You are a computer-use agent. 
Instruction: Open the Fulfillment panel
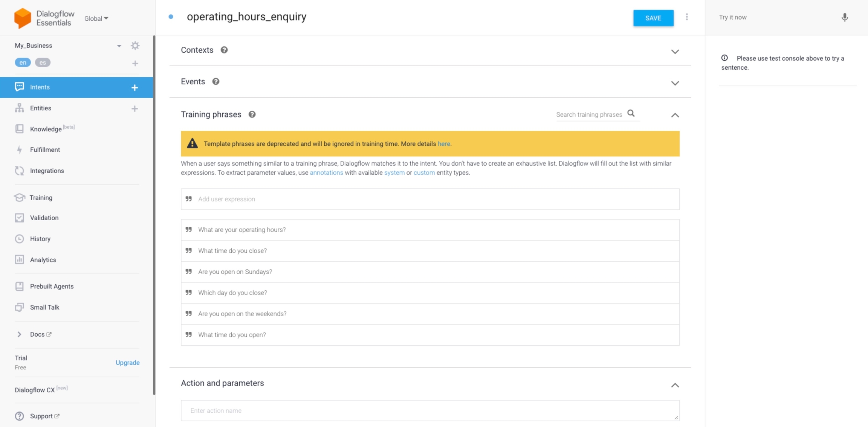tap(19, 149)
